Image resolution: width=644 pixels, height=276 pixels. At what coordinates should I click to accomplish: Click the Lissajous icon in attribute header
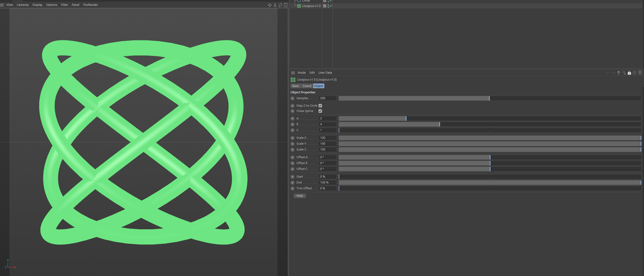293,79
